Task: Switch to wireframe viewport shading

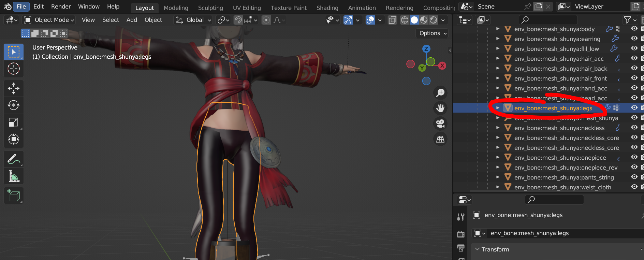Action: 404,20
